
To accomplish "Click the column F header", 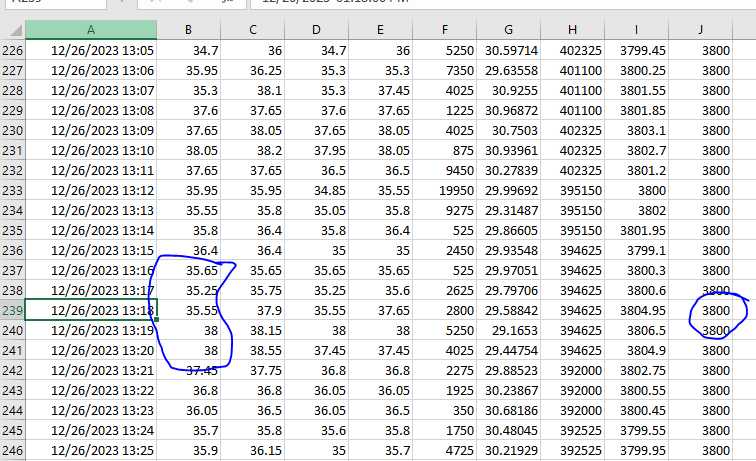I will pos(444,30).
